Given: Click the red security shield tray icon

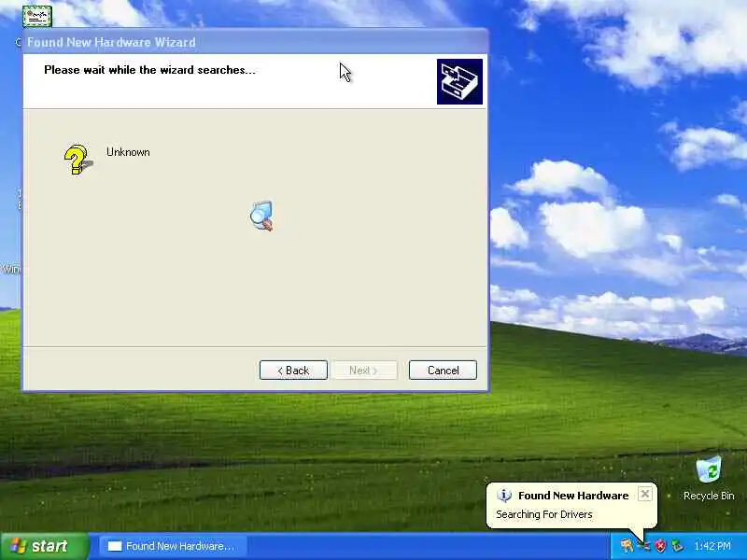Looking at the screenshot, I should pyautogui.click(x=661, y=546).
